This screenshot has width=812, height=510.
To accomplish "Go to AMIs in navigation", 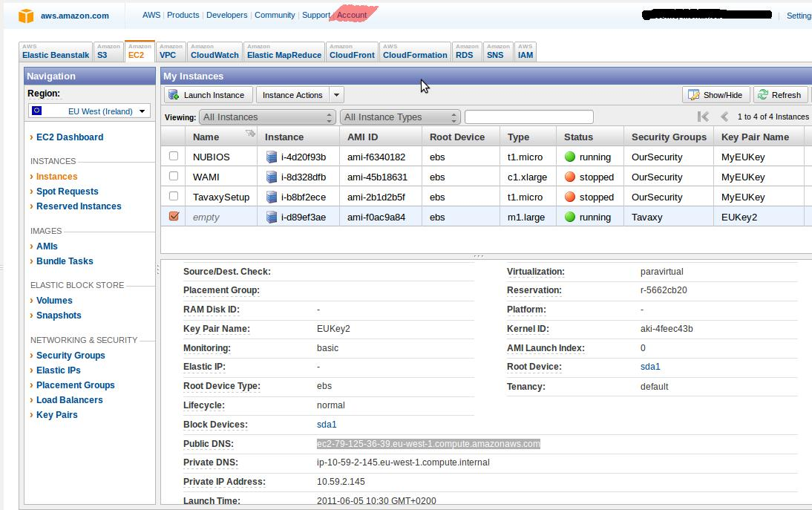I will (x=47, y=246).
